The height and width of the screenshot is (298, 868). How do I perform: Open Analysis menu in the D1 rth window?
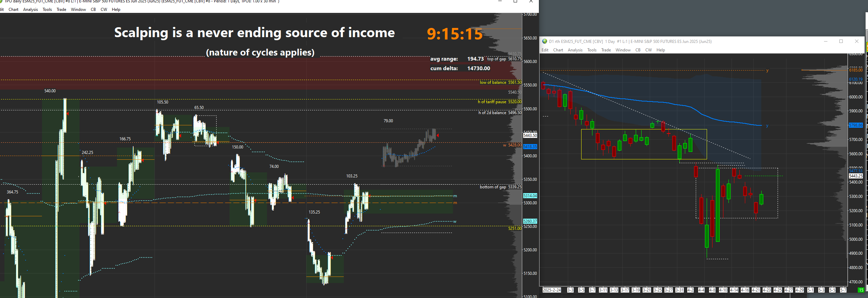(x=575, y=50)
